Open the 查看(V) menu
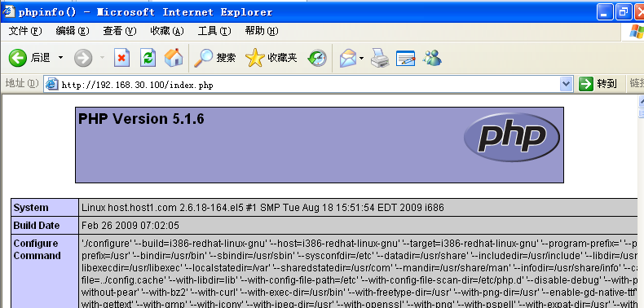 120,31
